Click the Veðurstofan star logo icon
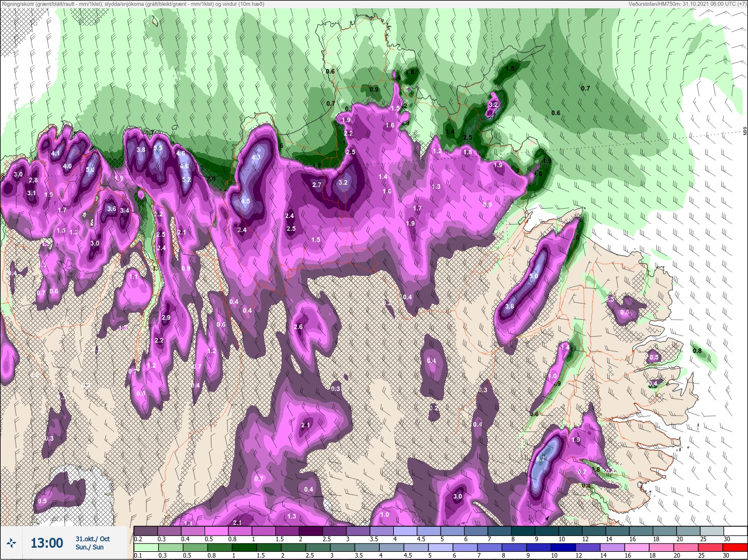Viewport: 748px width, 560px height. [x=12, y=543]
